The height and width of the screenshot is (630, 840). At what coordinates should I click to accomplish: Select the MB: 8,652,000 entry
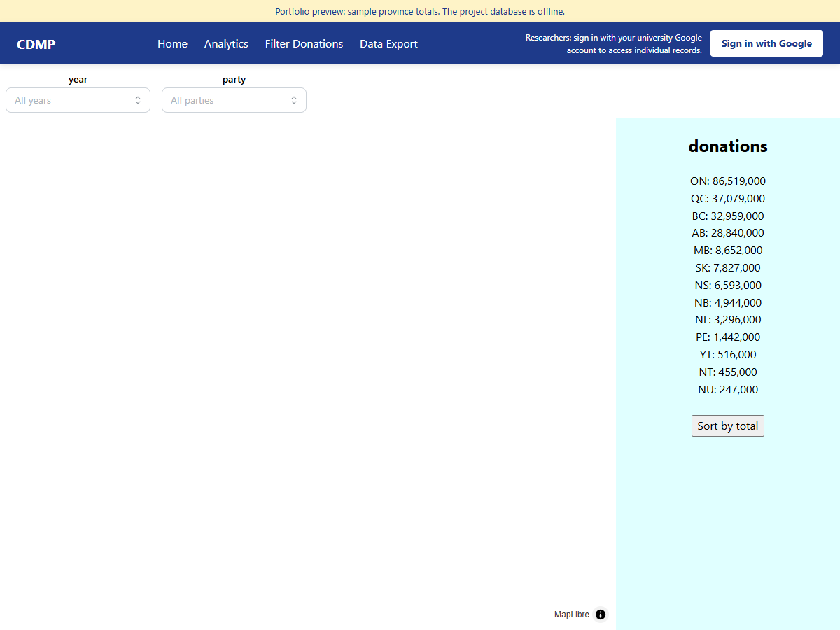click(x=728, y=250)
